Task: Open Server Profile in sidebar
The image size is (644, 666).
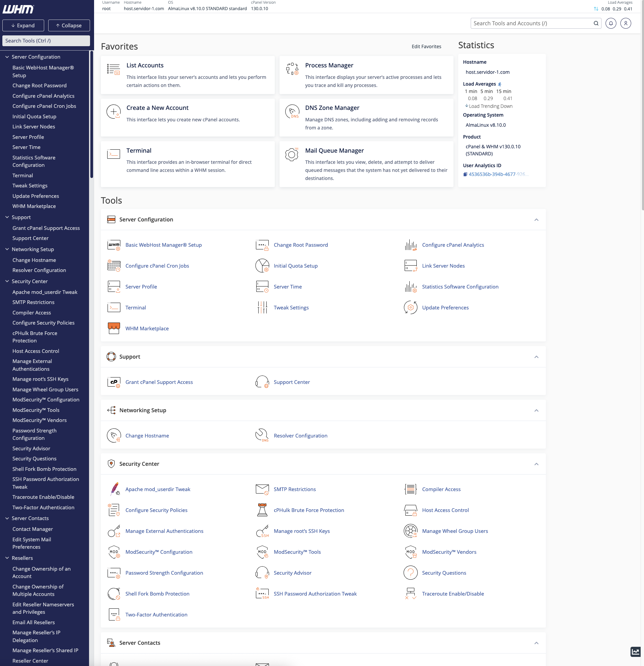Action: tap(28, 137)
